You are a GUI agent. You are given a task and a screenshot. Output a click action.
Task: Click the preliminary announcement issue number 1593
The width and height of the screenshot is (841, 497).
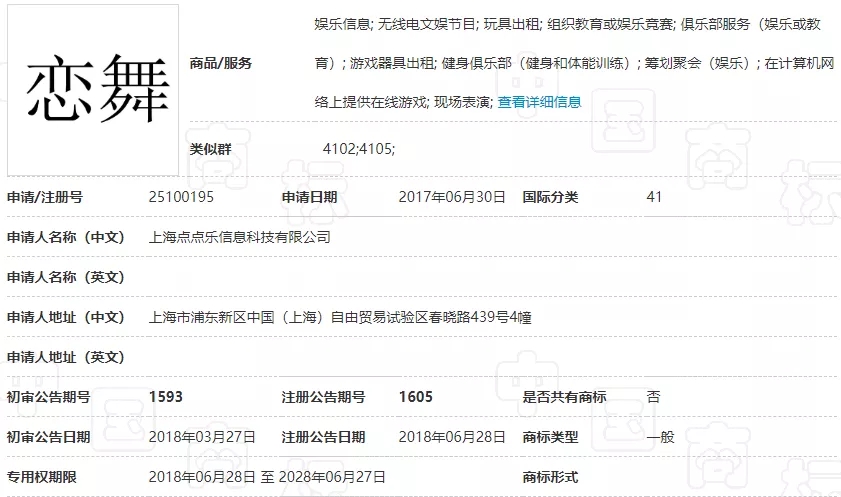(x=165, y=397)
